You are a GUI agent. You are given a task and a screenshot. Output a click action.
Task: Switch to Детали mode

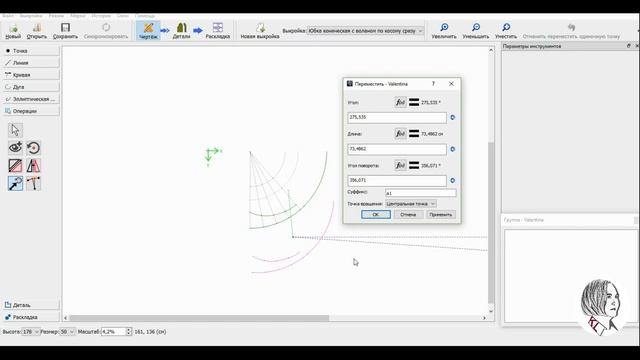point(181,31)
